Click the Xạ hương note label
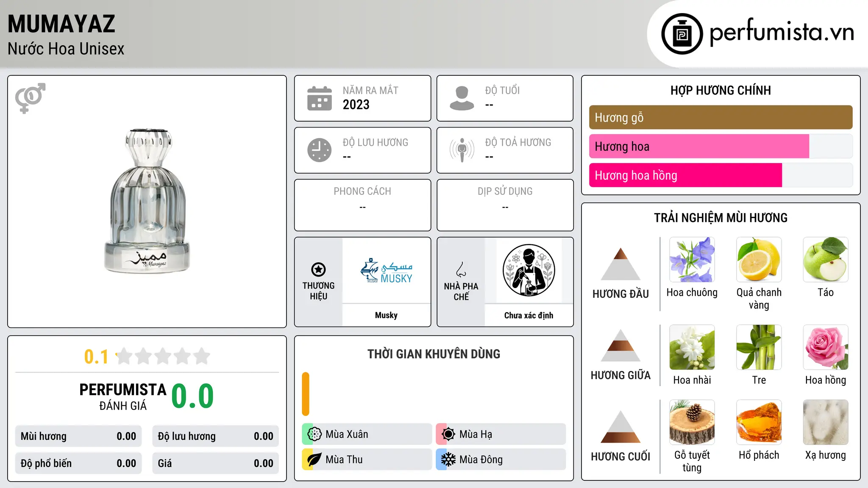868x488 pixels. click(x=826, y=455)
